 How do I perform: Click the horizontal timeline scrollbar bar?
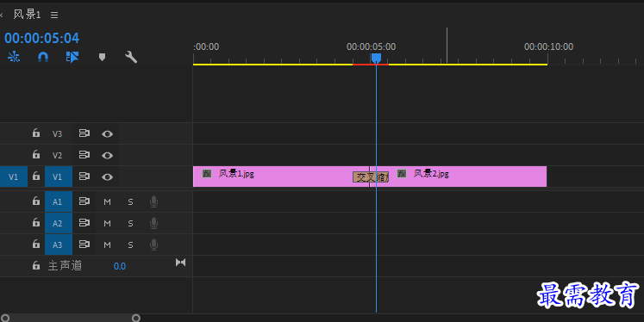pyautogui.click(x=71, y=318)
